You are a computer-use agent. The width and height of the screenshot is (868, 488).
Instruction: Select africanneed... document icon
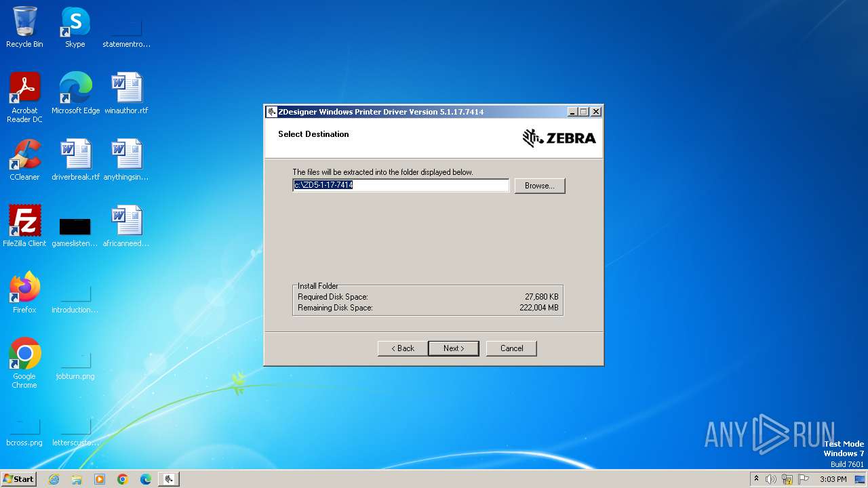126,226
